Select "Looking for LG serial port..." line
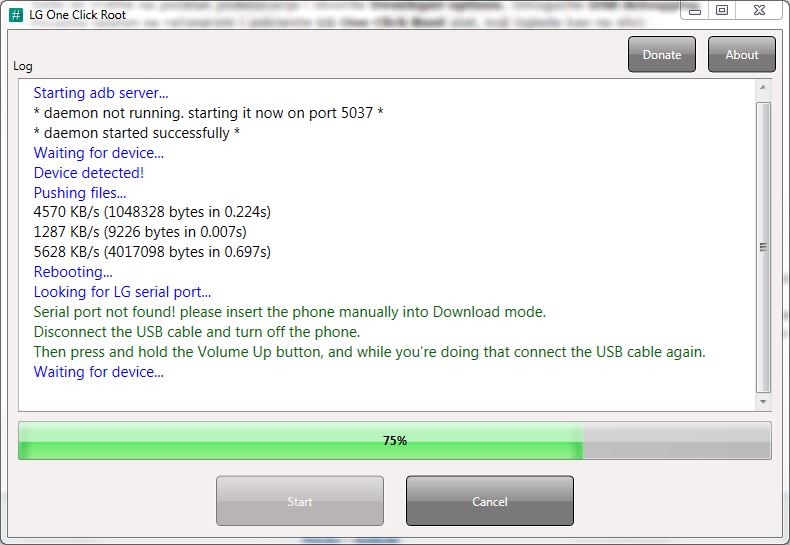 tap(122, 292)
